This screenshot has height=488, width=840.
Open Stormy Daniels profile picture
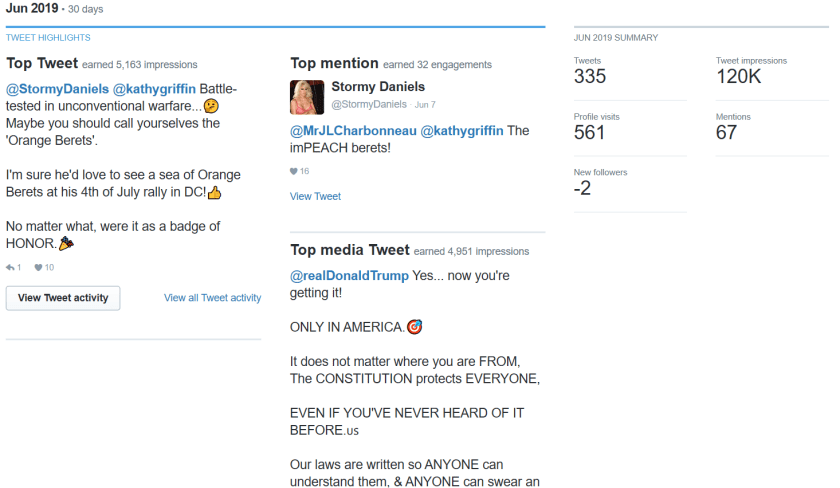[x=307, y=97]
